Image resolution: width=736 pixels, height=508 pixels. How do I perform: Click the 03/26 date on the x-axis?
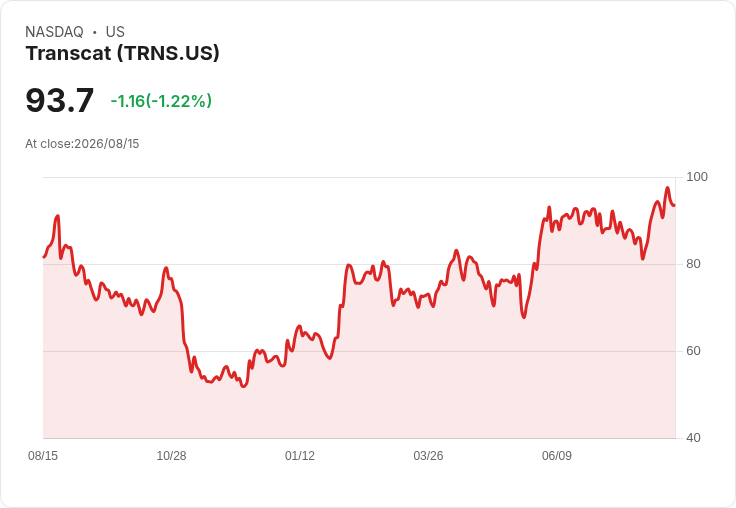pos(428,455)
